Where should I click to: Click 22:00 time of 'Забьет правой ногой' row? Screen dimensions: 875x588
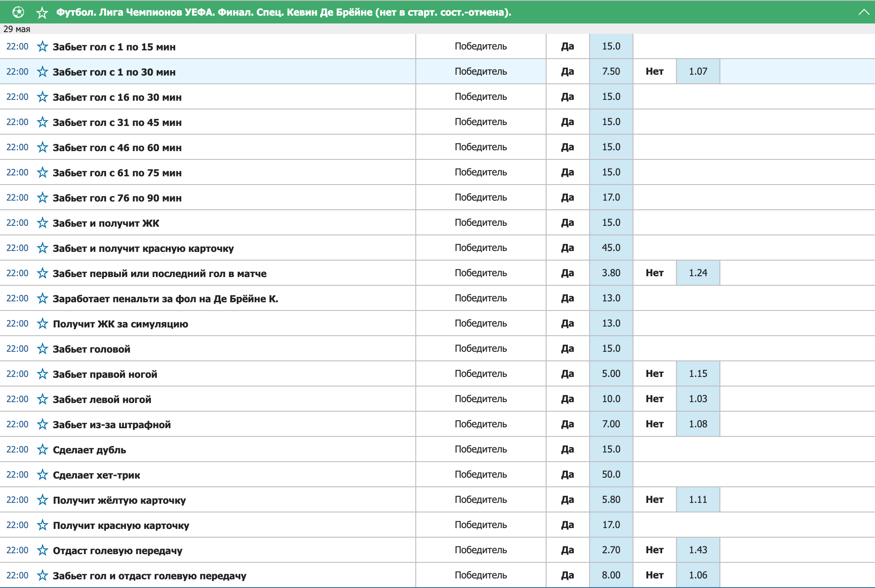tap(17, 374)
